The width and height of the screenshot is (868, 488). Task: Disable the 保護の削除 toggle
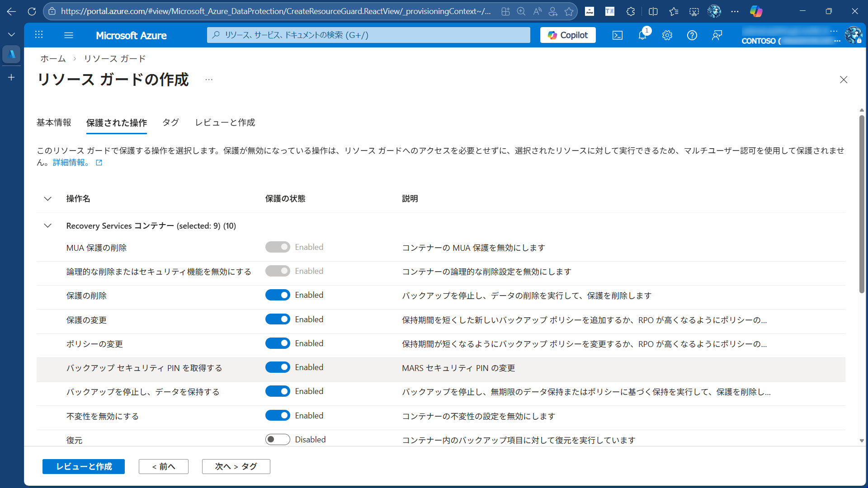(278, 295)
